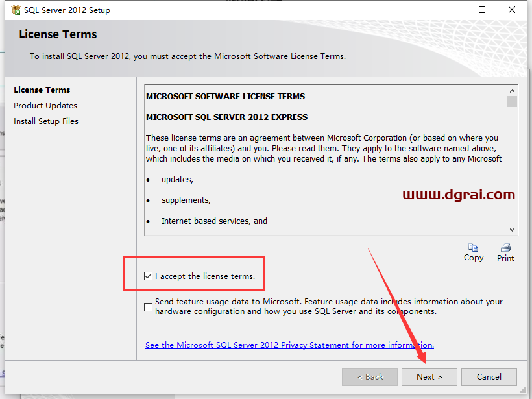Viewport: 532px width, 399px height.
Task: Enable sending feature usage data to Microsoft
Action: click(148, 307)
